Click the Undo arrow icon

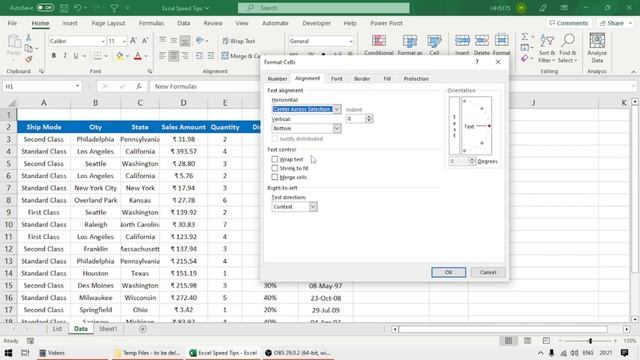[x=78, y=8]
